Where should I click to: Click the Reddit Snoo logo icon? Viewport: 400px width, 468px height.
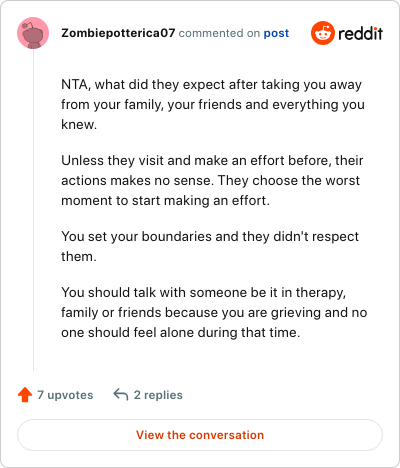(323, 33)
